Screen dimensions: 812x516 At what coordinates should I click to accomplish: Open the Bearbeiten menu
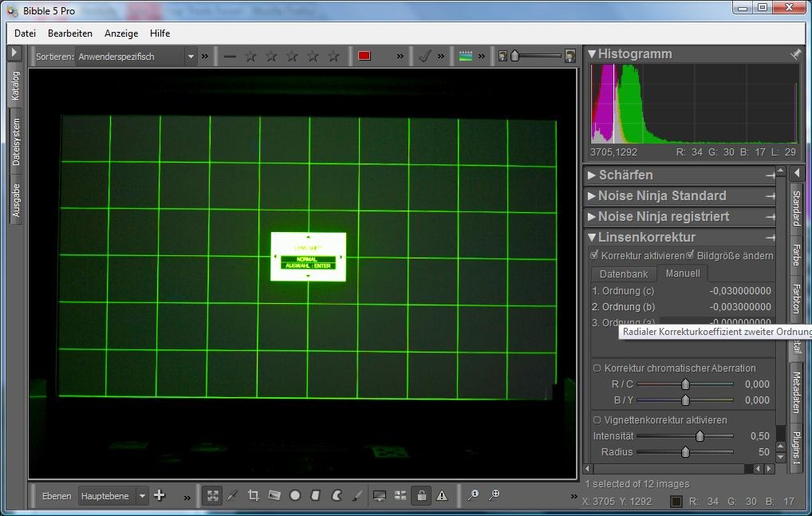(x=70, y=33)
